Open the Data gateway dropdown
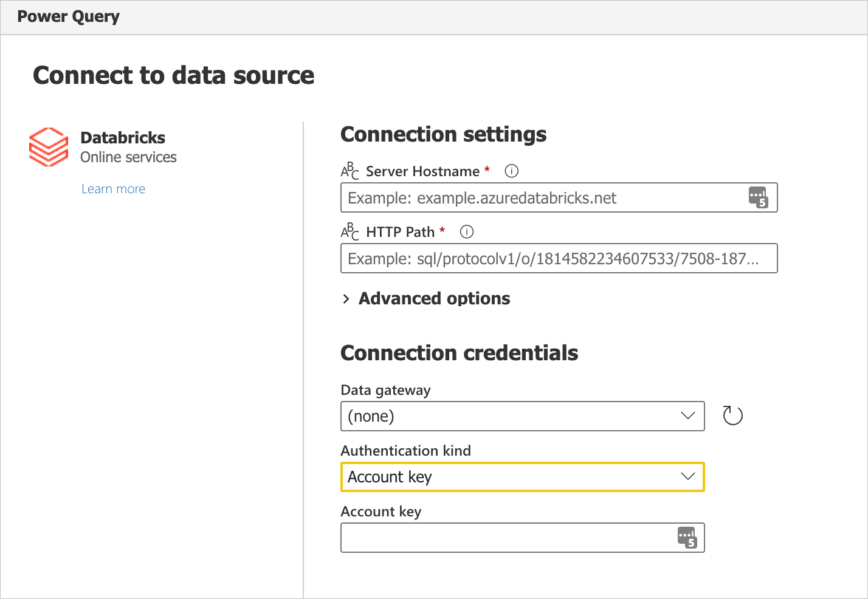The height and width of the screenshot is (599, 868). (x=523, y=416)
